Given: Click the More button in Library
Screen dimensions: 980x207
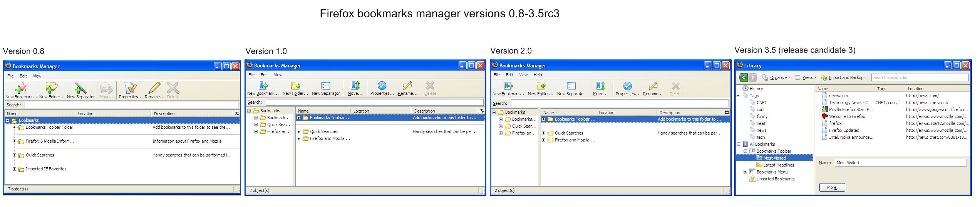Looking at the screenshot, I should [832, 187].
